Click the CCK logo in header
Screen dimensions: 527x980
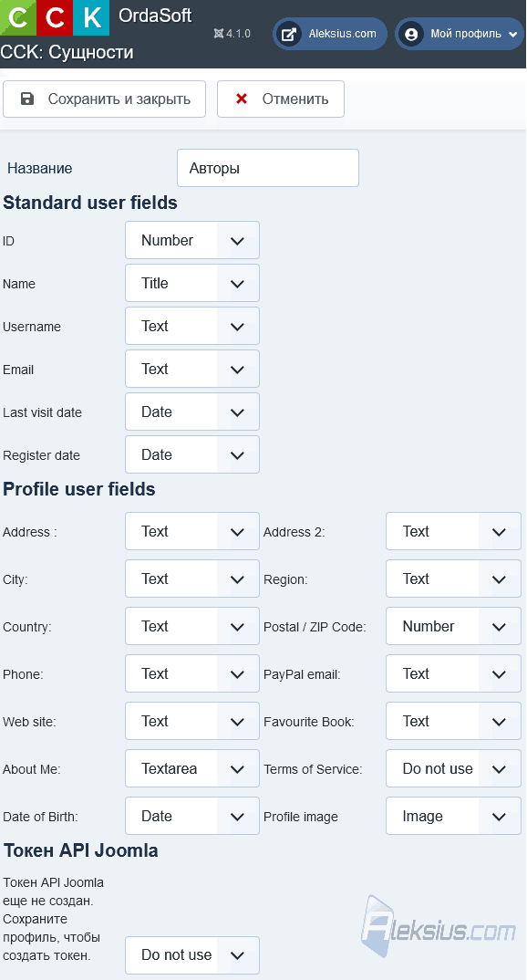pos(55,17)
